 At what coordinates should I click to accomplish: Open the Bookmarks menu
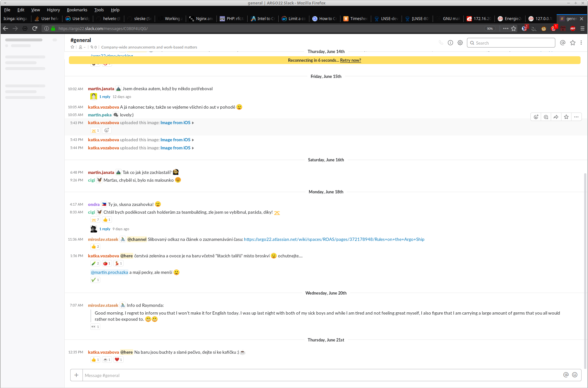(x=77, y=10)
